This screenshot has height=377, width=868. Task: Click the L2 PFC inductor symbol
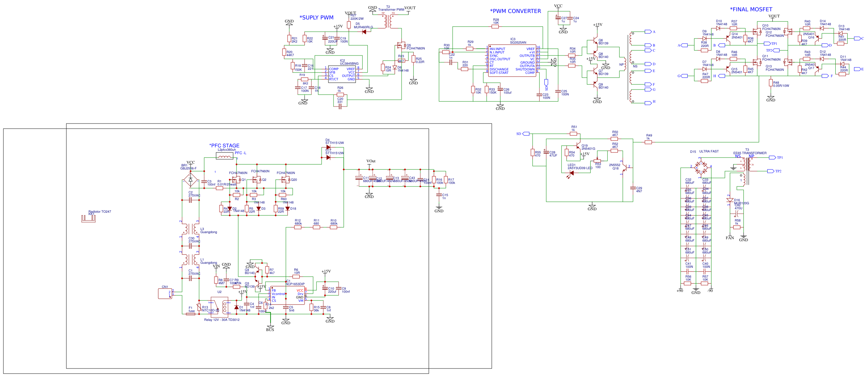pos(225,156)
